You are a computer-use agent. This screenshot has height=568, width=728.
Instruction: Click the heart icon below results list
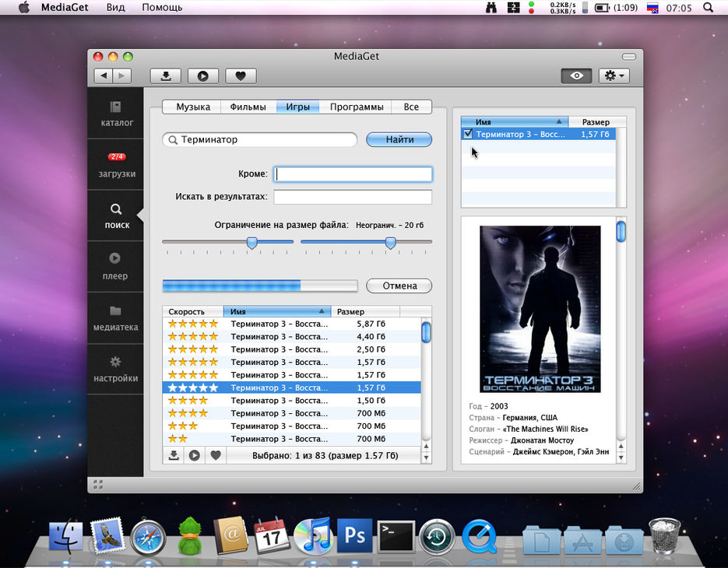(216, 455)
